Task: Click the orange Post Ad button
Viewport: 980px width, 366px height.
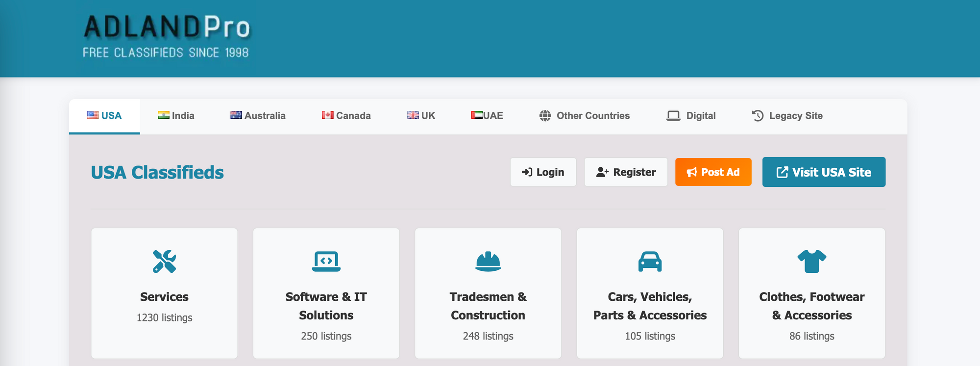Action: pos(713,172)
